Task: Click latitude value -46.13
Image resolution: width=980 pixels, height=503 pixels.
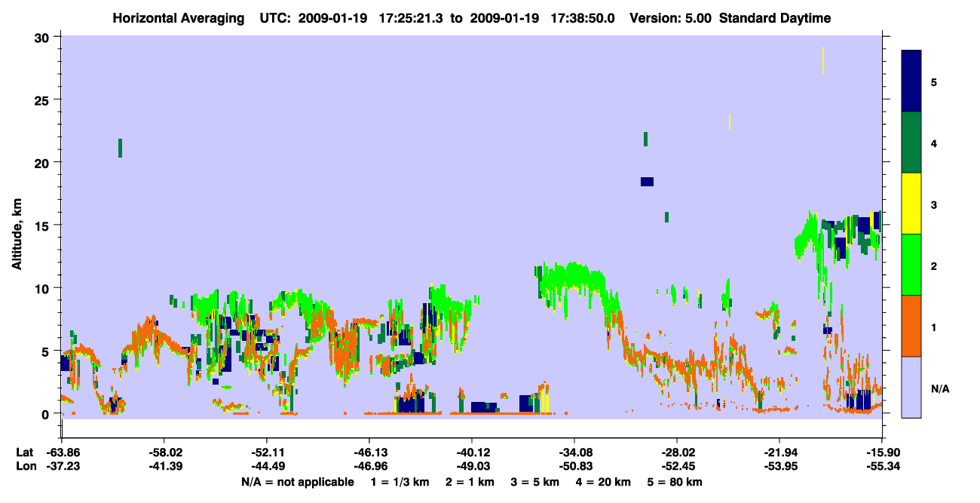Action: tap(369, 452)
